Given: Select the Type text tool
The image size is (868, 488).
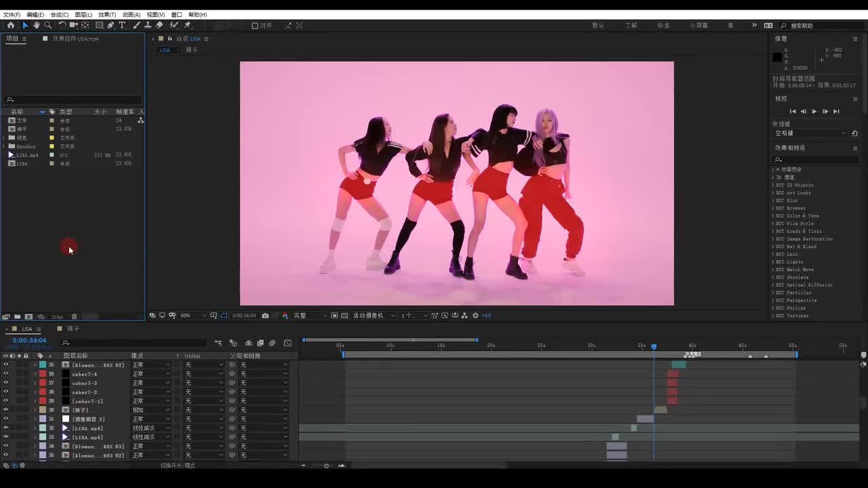Looking at the screenshot, I should [122, 25].
